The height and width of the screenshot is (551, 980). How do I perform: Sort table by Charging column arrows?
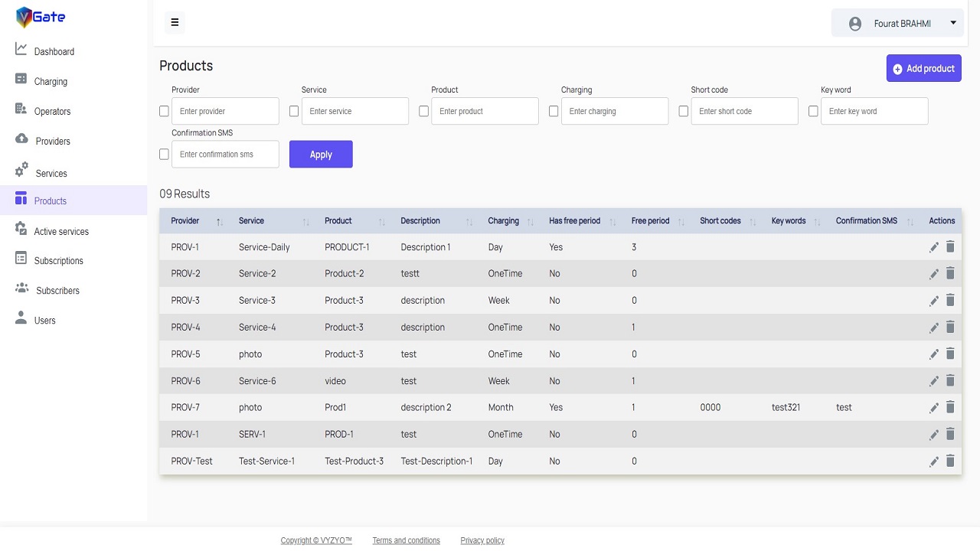[x=530, y=221]
